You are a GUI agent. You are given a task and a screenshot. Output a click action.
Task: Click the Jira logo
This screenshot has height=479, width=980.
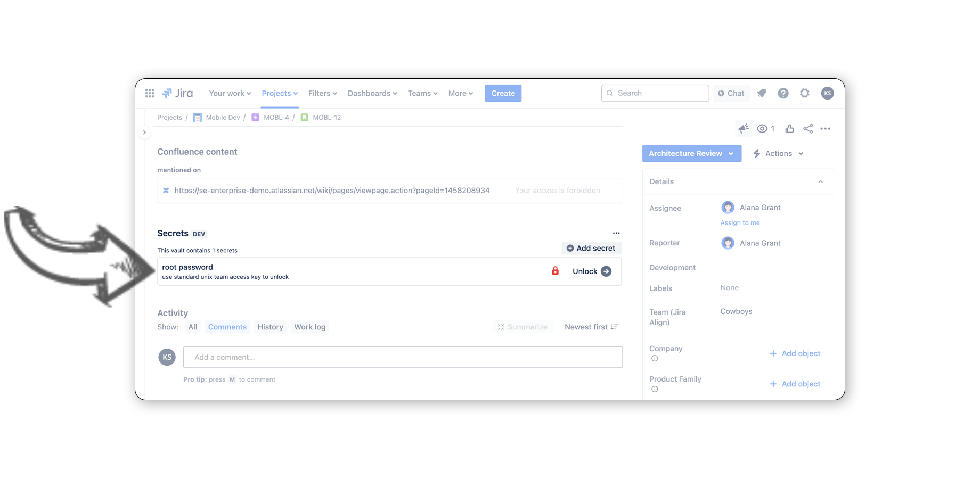(x=177, y=93)
